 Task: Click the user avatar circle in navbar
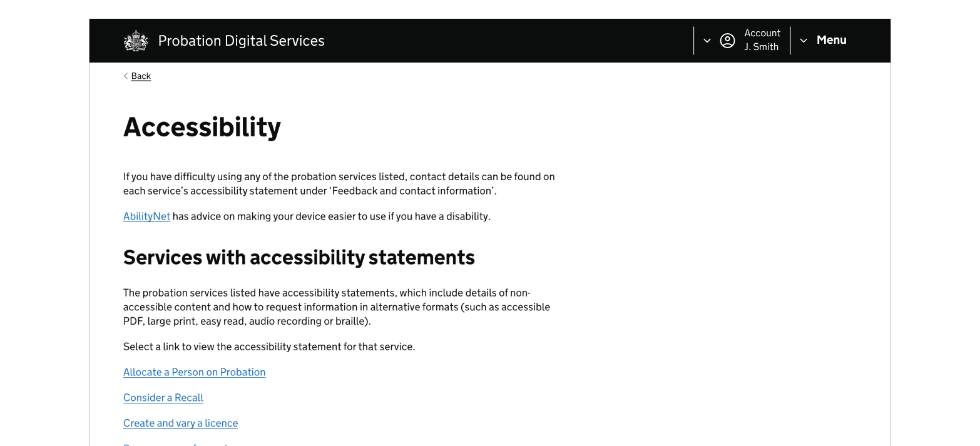[727, 40]
